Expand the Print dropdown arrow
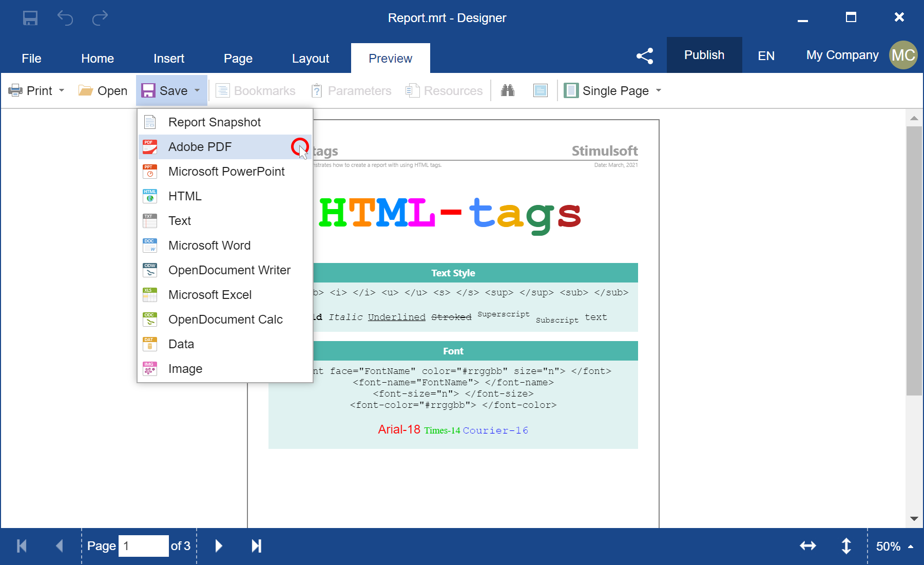 click(x=62, y=90)
